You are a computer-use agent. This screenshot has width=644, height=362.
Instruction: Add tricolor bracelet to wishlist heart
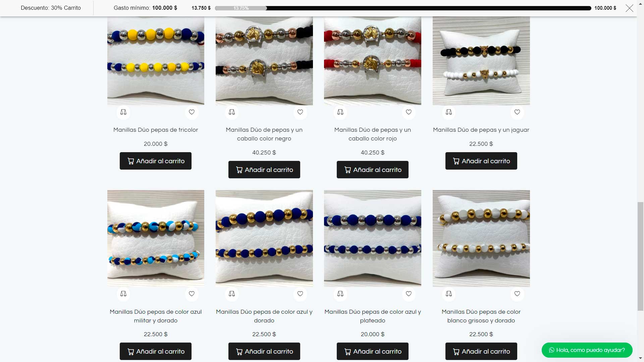coord(192,112)
